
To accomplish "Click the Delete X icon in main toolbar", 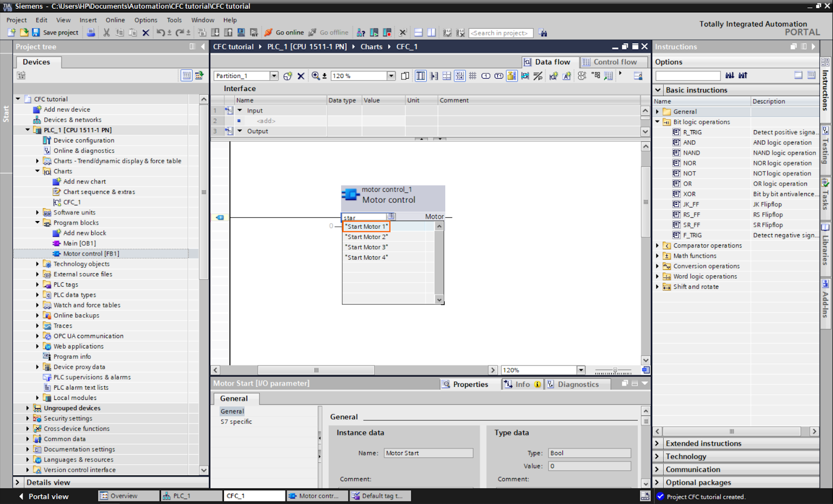I will 146,32.
